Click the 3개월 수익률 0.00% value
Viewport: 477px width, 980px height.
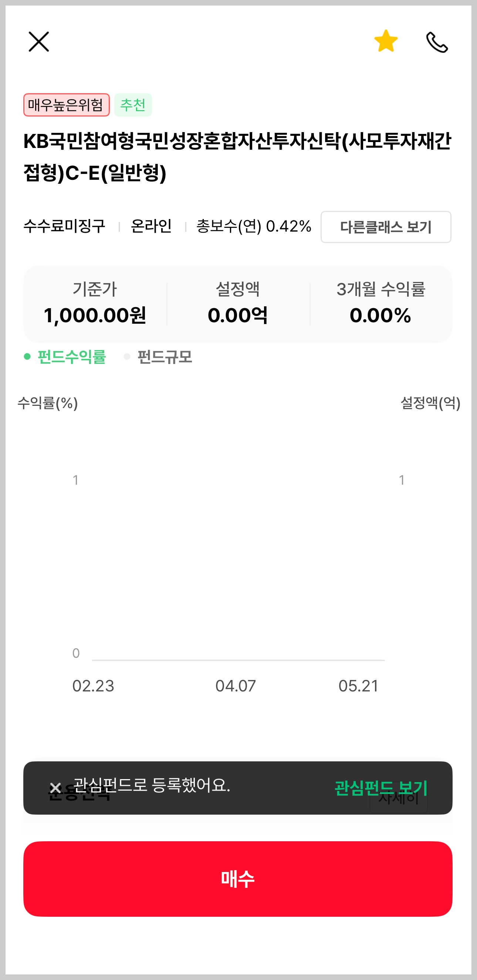coord(381,315)
